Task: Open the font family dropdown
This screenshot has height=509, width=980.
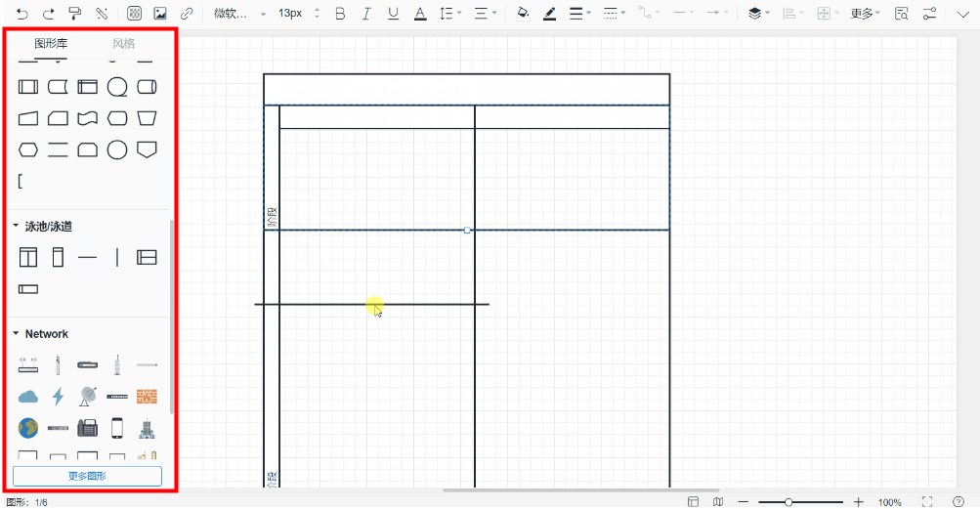Action: [x=239, y=13]
